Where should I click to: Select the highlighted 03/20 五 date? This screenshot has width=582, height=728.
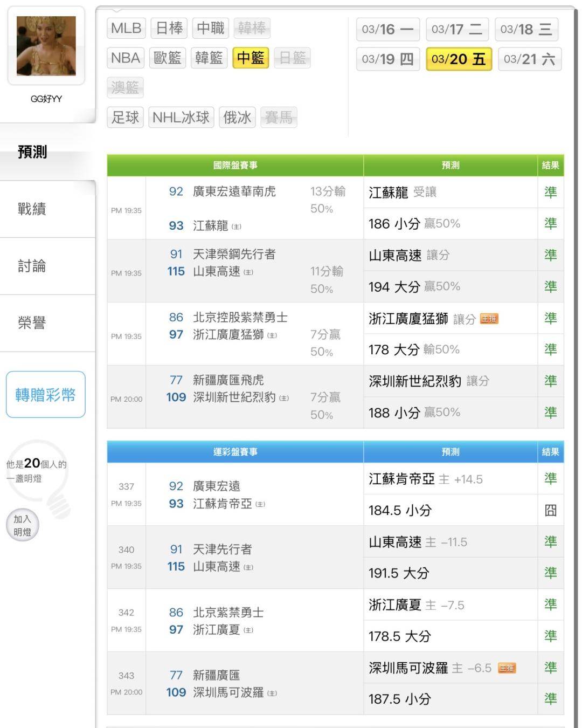pyautogui.click(x=459, y=59)
